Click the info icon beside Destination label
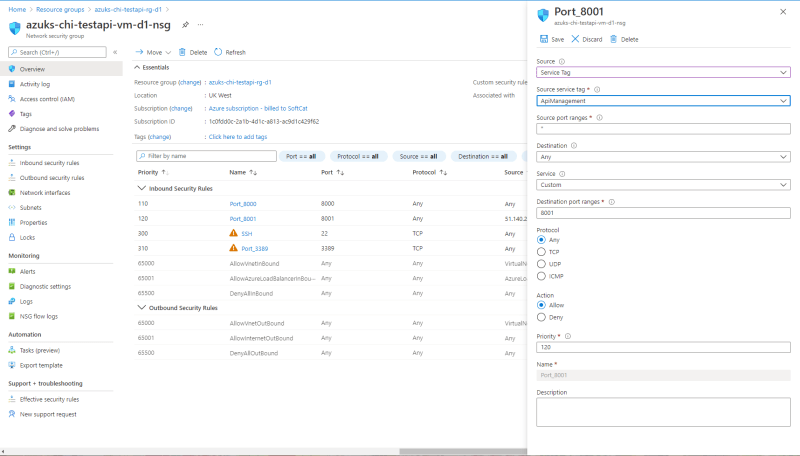 click(x=574, y=145)
